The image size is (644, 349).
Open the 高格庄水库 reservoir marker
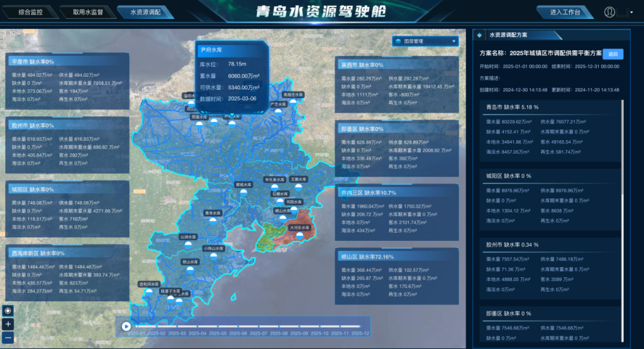point(293,102)
